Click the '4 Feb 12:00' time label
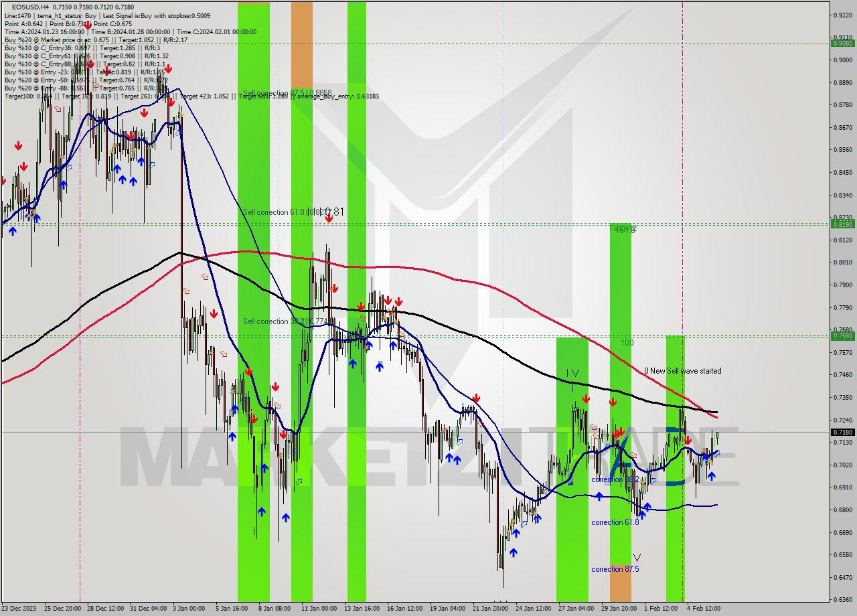 tap(703, 609)
